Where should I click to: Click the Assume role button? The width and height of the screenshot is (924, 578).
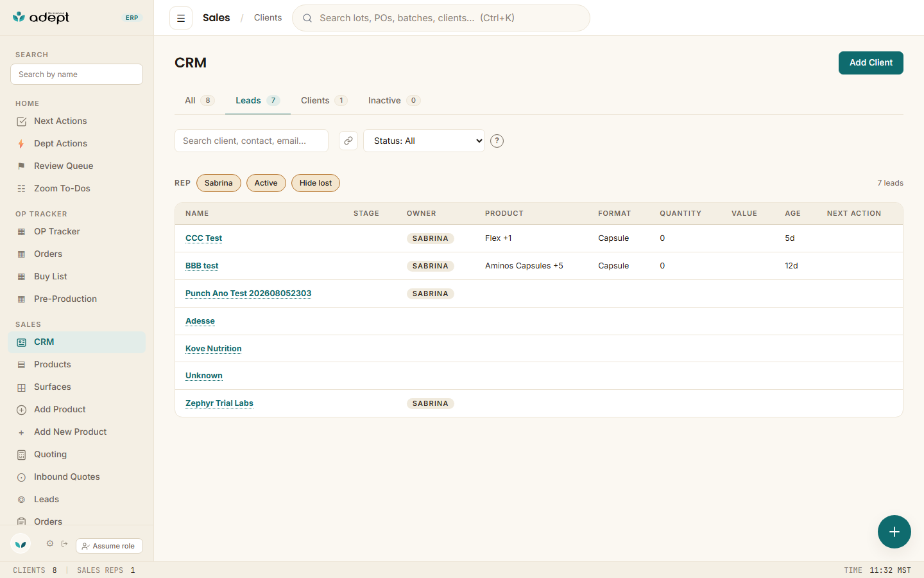[x=109, y=546]
